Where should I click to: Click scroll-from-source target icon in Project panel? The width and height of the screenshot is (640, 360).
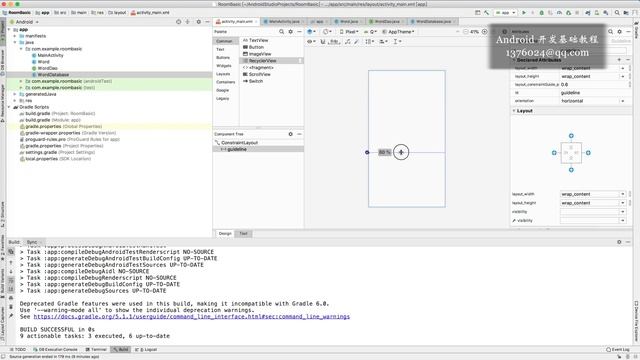point(178,22)
